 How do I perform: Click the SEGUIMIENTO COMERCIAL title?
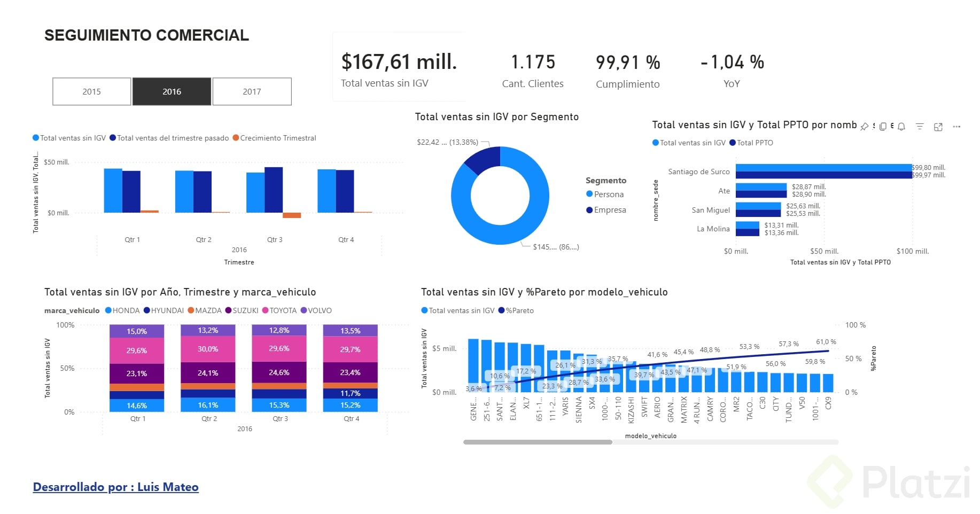point(146,35)
